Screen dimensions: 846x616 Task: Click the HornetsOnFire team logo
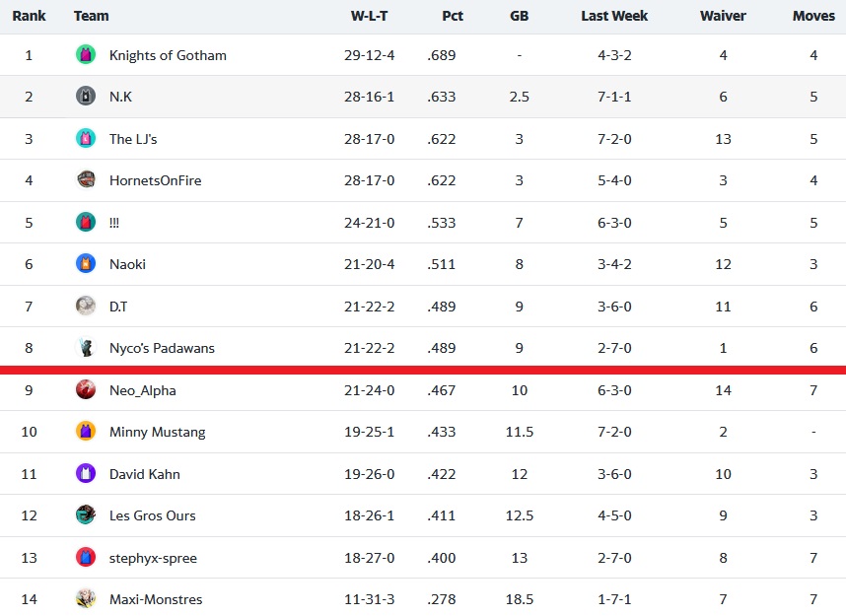coord(85,180)
